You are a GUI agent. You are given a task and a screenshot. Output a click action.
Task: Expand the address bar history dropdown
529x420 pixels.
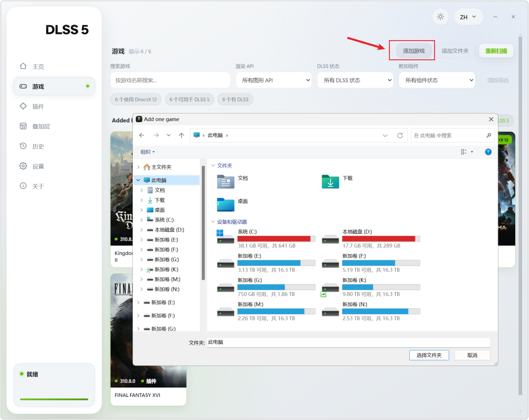(x=385, y=135)
